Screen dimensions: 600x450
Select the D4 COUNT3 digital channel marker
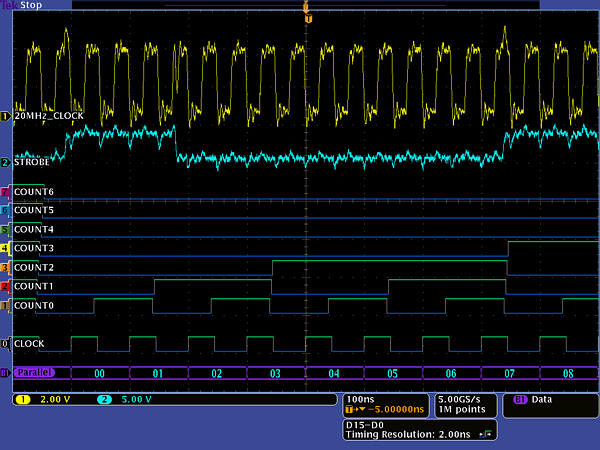pyautogui.click(x=5, y=248)
